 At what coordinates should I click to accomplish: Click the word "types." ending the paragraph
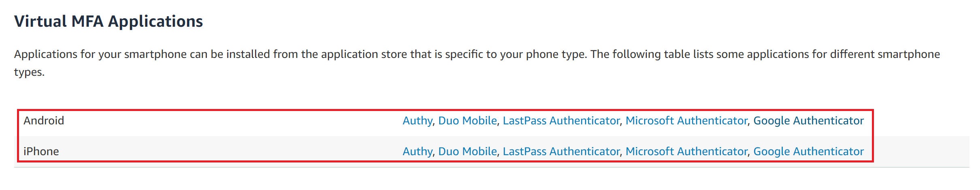[x=29, y=73]
